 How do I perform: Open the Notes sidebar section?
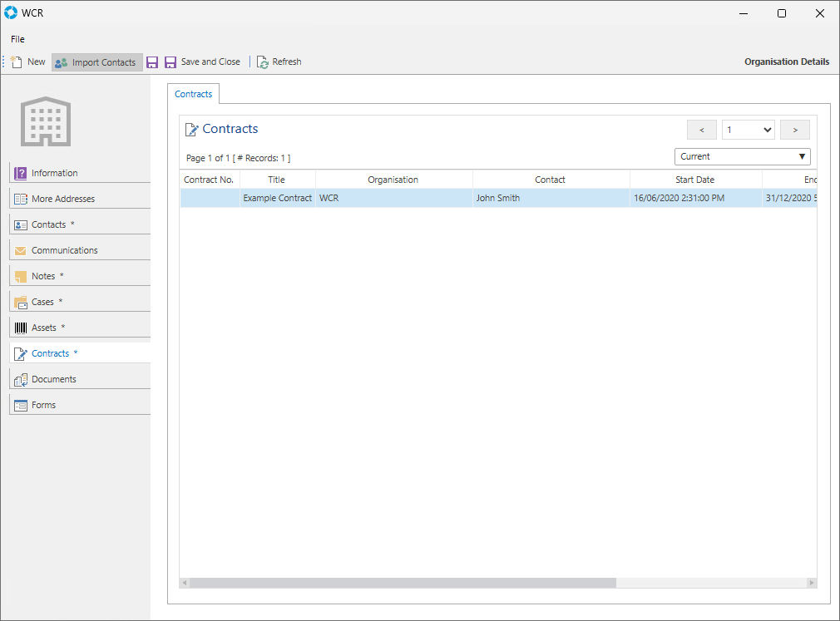click(43, 276)
